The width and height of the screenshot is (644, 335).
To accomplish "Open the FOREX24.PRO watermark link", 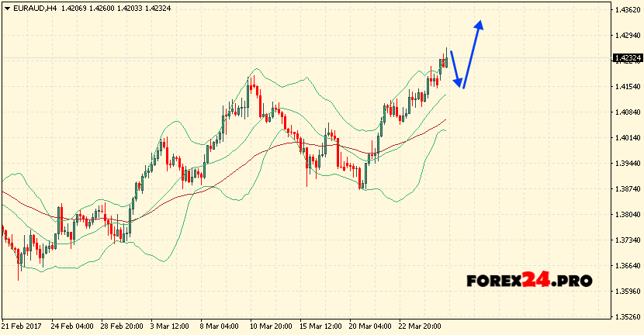I will 529,281.
